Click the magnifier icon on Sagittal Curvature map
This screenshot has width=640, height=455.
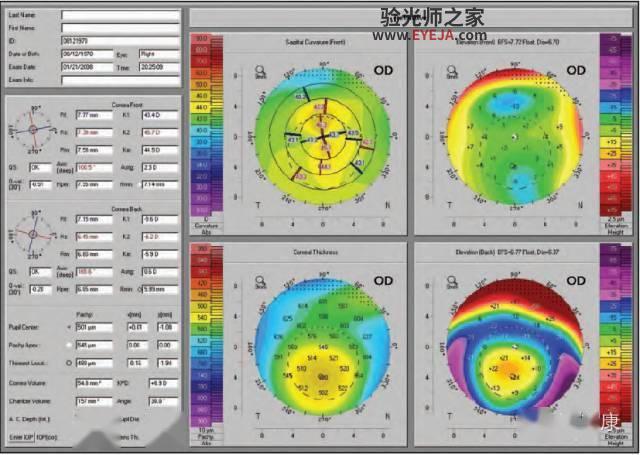259,70
